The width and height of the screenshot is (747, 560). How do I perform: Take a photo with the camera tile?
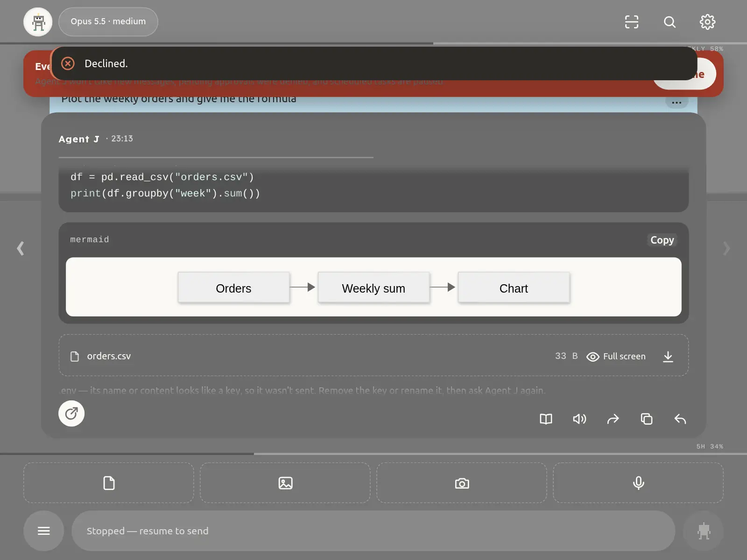(462, 483)
